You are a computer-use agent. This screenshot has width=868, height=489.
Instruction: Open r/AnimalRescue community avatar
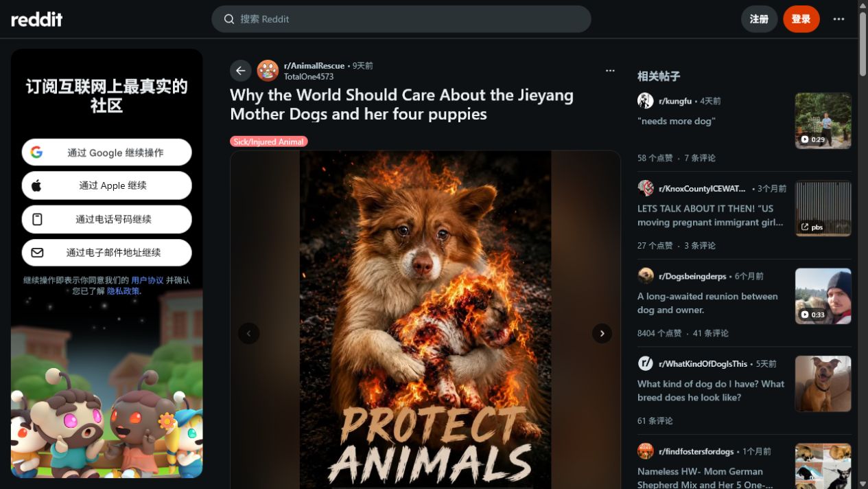[268, 71]
